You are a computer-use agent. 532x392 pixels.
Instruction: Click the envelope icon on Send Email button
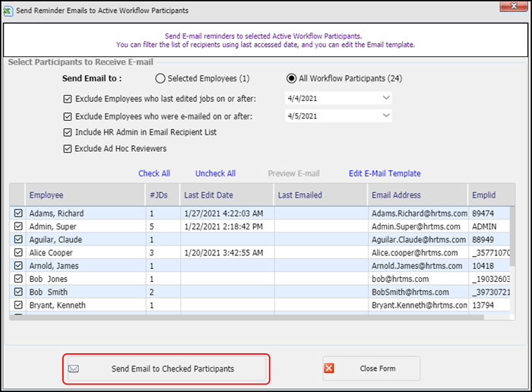tap(74, 368)
